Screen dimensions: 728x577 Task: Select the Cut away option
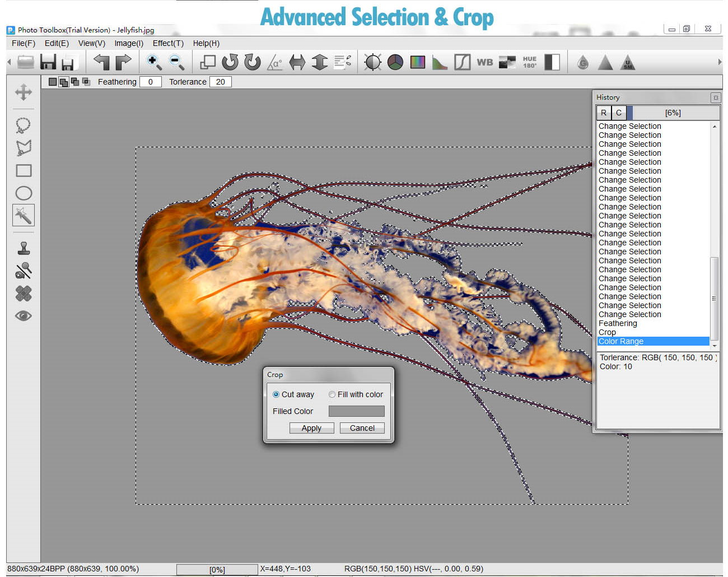[276, 394]
